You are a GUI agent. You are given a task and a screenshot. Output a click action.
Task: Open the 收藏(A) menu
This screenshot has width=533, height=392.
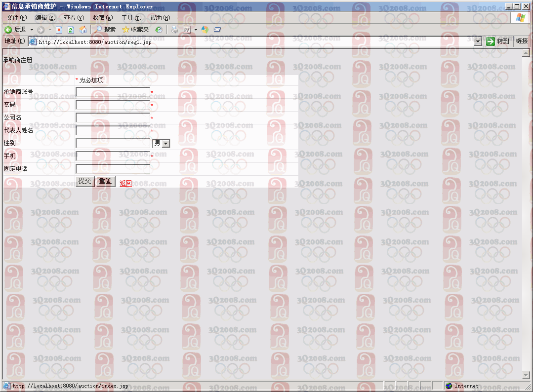[102, 18]
